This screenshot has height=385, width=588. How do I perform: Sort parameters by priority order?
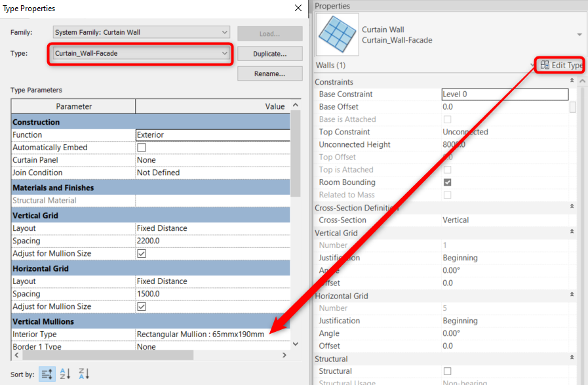46,373
